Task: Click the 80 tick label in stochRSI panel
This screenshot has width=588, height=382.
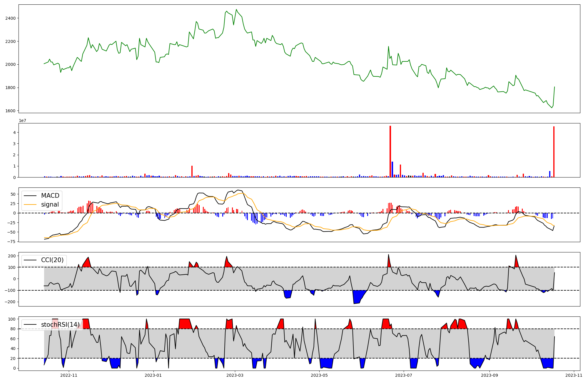Action: (13, 329)
